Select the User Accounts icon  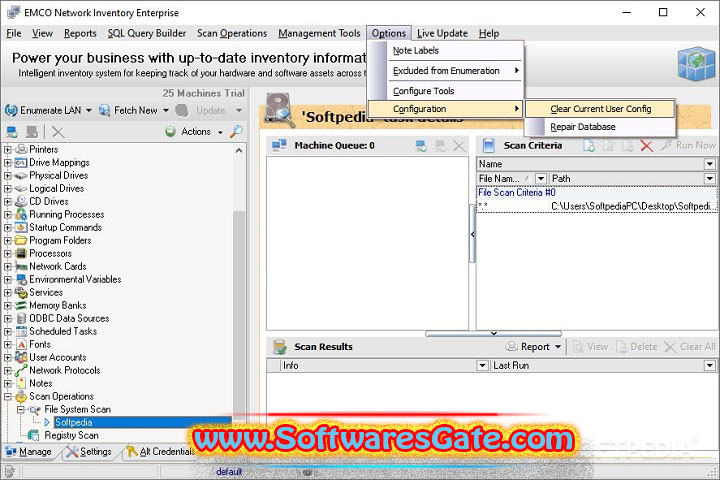[21, 357]
